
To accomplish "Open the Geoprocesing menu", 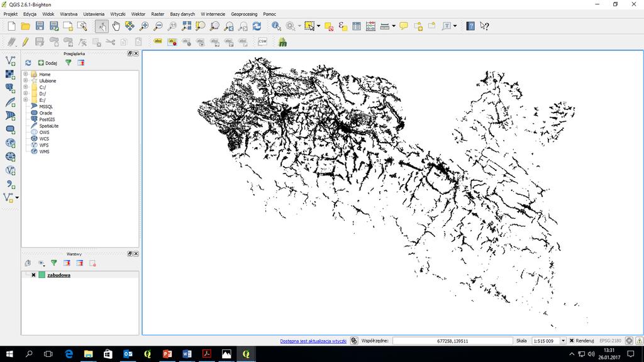I will point(244,14).
